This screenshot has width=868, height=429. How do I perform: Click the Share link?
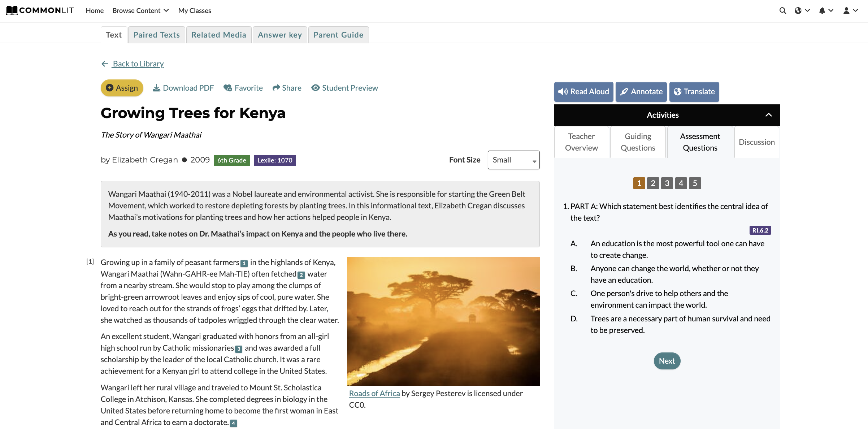287,88
